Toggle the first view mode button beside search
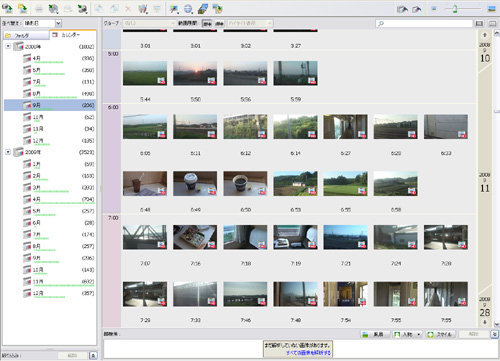This screenshot has height=361, width=500. [479, 23]
